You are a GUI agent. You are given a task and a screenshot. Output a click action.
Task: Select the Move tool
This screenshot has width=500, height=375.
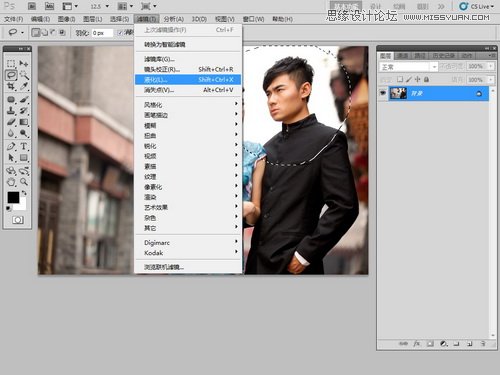click(x=24, y=63)
